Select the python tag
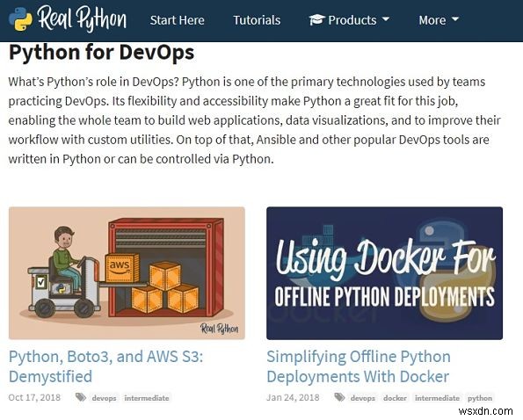The width and height of the screenshot is (523, 420). (x=480, y=398)
